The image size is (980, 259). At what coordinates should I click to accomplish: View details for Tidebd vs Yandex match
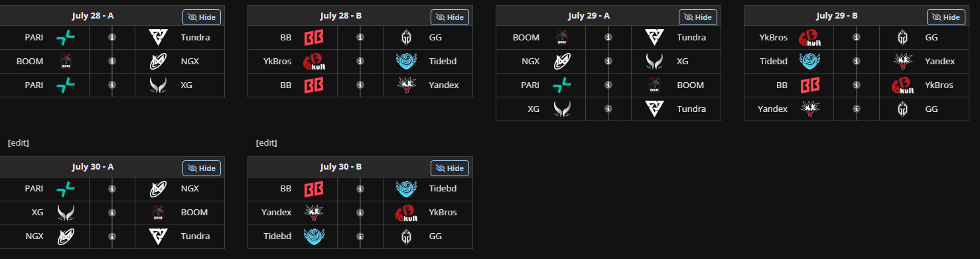pyautogui.click(x=857, y=62)
